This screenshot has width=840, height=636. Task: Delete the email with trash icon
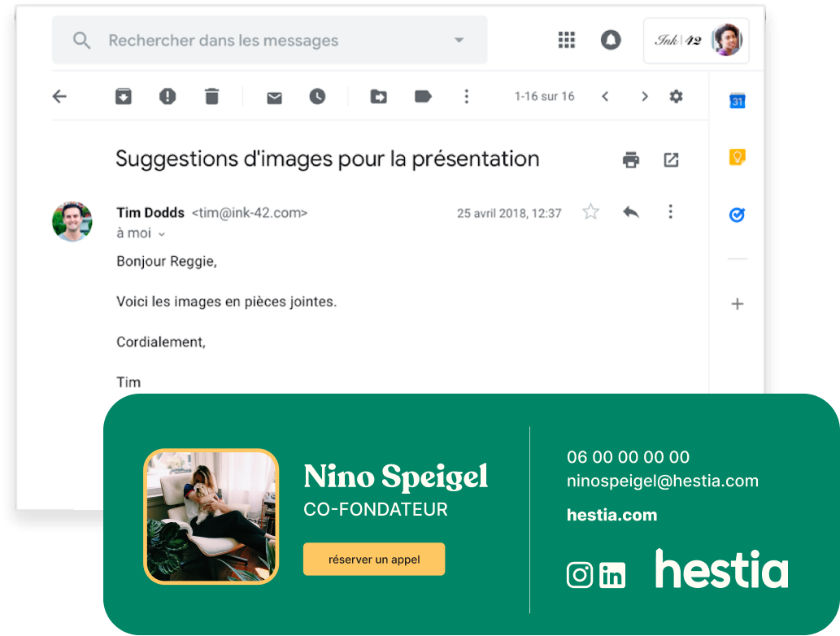(212, 97)
